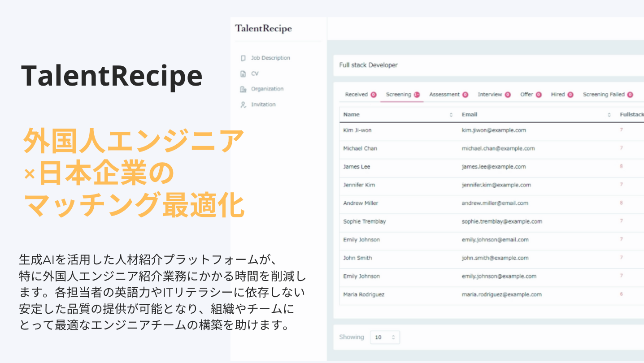
Task: Click email john.smith@example.com
Action: pos(495,258)
